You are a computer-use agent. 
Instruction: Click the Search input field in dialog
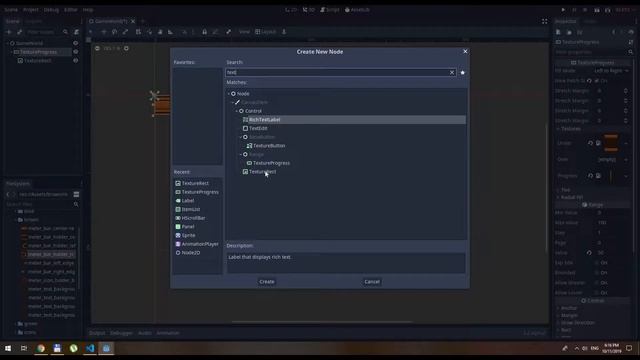coord(337,72)
